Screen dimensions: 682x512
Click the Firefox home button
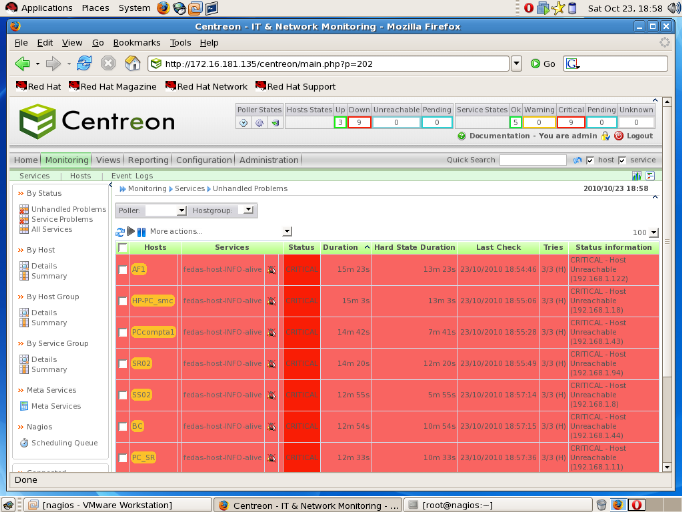132,63
